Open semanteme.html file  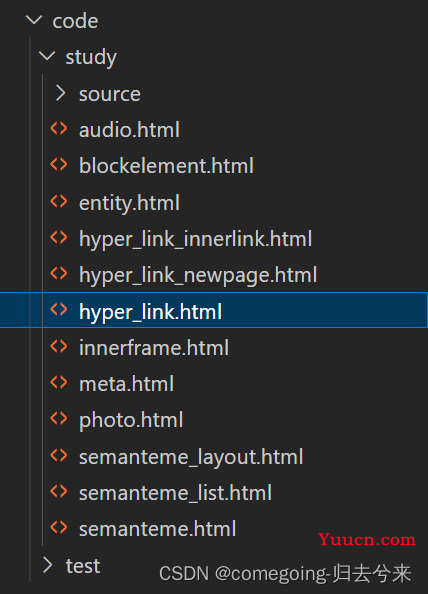point(157,529)
